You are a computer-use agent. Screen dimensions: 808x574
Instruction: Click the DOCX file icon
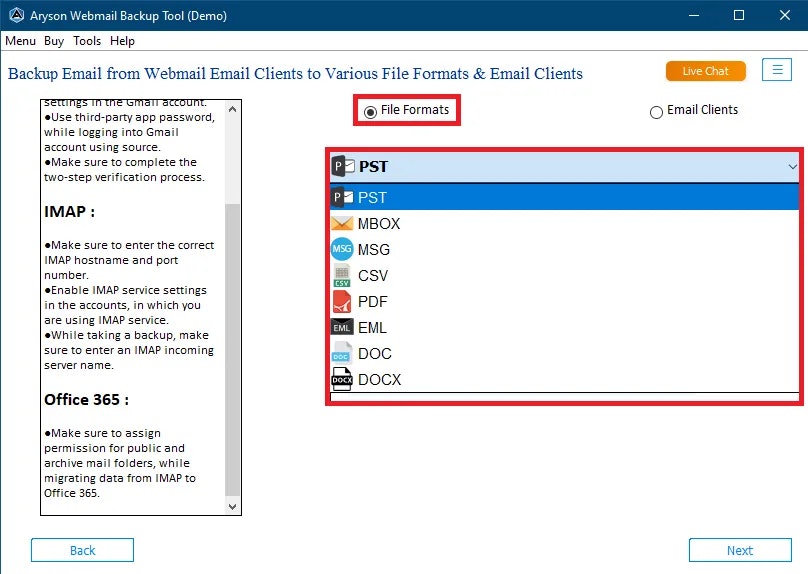(x=342, y=379)
